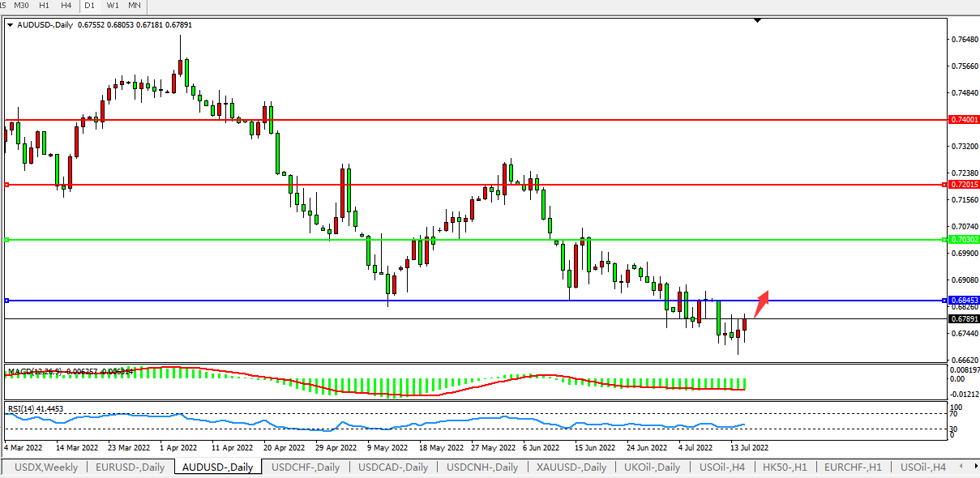The height and width of the screenshot is (478, 980).
Task: Switch to the EURUSD-,Daily tab
Action: (x=130, y=467)
